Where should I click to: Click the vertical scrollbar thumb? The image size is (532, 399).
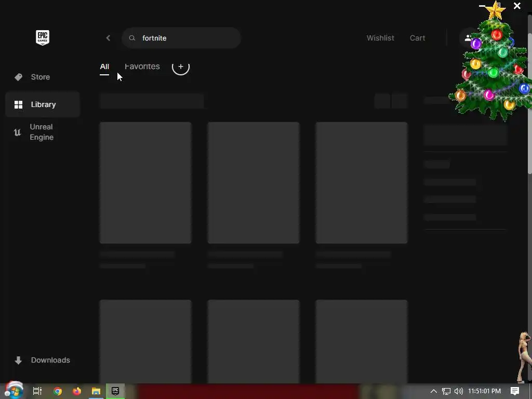(529, 103)
